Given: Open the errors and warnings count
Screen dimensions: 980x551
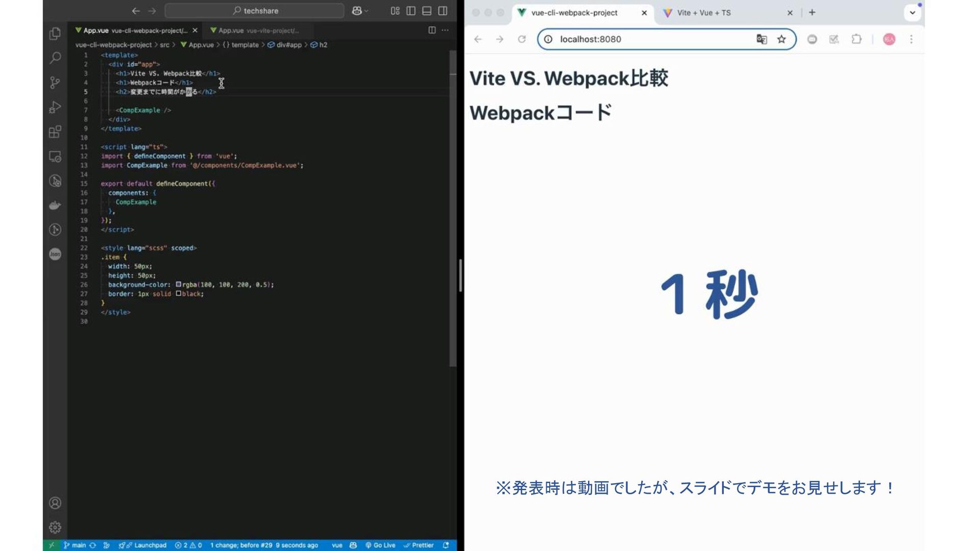Looking at the screenshot, I should (x=188, y=545).
